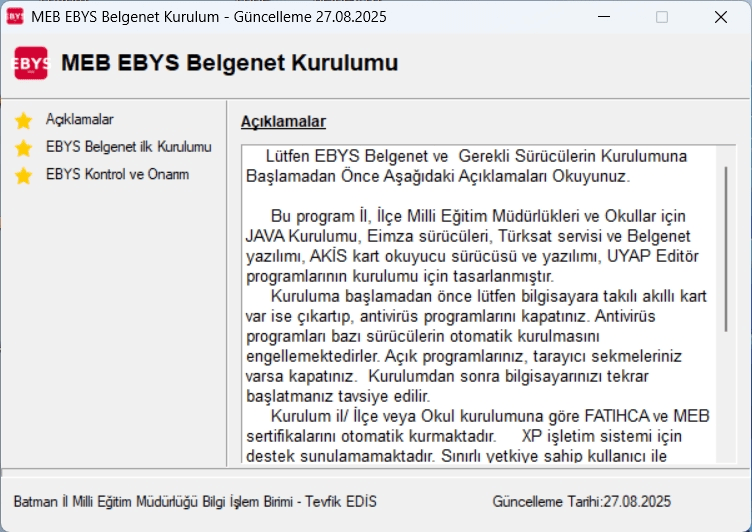Image resolution: width=752 pixels, height=532 pixels.
Task: Click the line beginning 'JAVA Kurulumu, Eimza sürücüleri'
Action: [x=468, y=236]
